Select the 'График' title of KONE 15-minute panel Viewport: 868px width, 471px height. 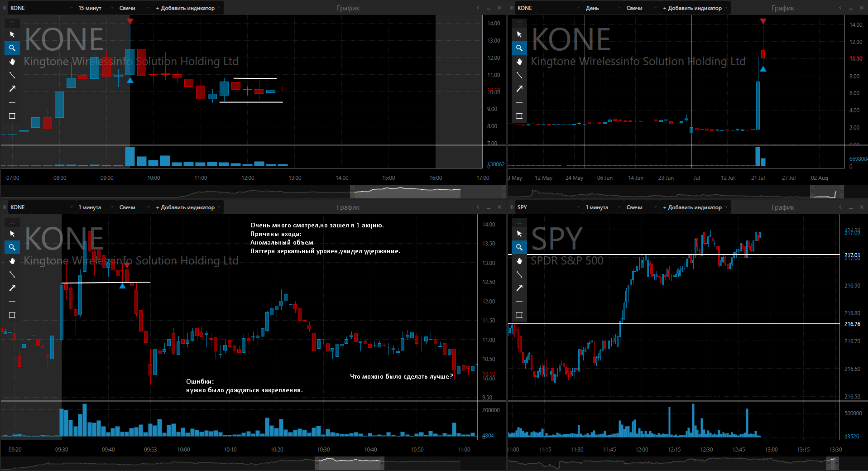click(348, 8)
